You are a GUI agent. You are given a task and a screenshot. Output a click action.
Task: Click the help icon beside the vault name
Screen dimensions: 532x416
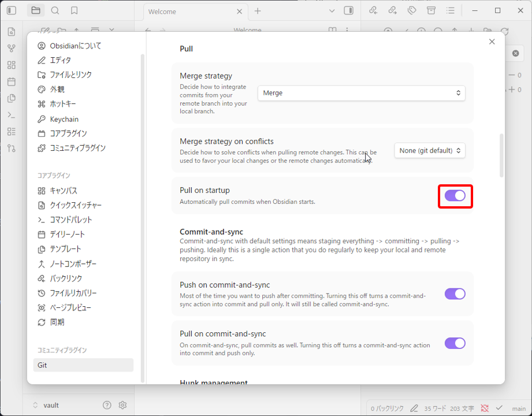107,405
